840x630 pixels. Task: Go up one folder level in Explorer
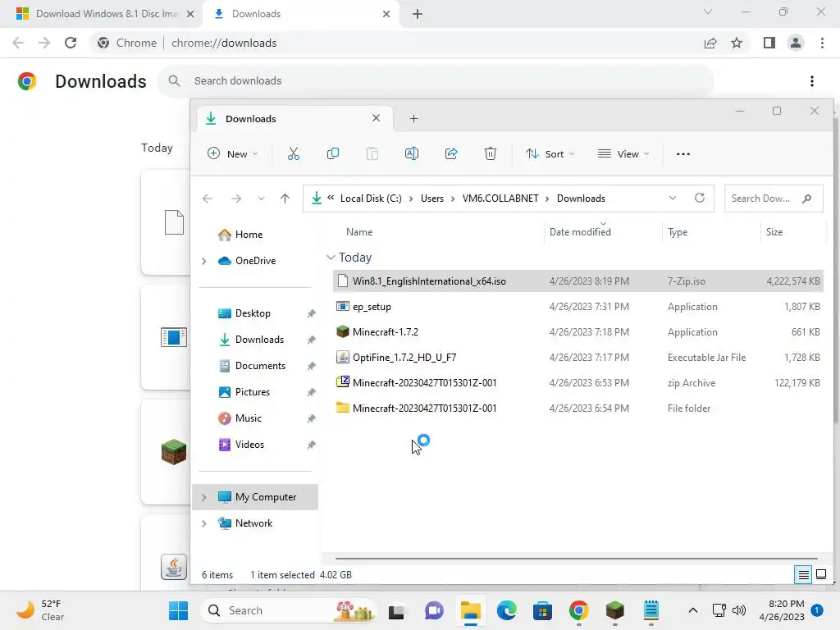[x=285, y=199]
